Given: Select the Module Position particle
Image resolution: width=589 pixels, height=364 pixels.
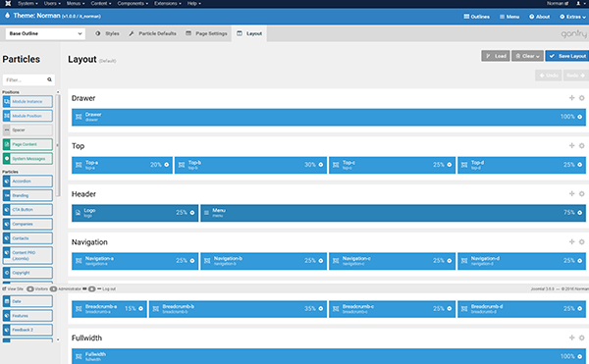Looking at the screenshot, I should click(27, 116).
